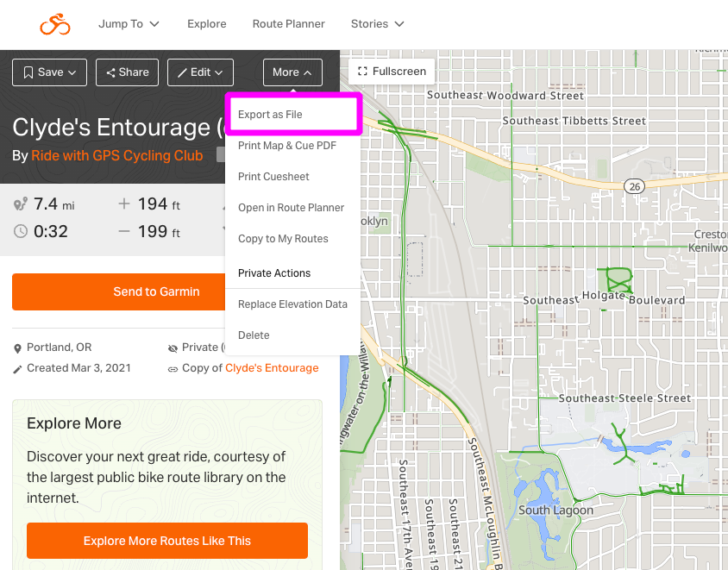Image resolution: width=728 pixels, height=570 pixels.
Task: Click the bookmark icon on Save
Action: pyautogui.click(x=28, y=72)
